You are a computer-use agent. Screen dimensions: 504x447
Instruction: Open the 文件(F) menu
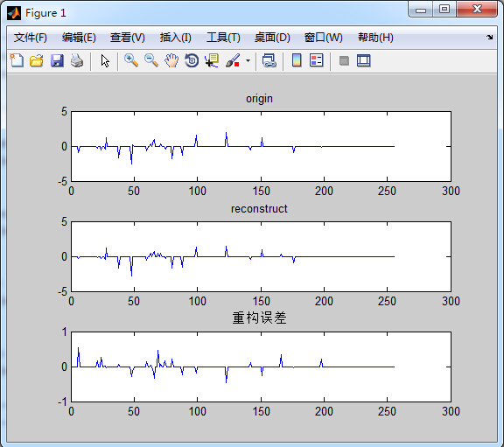[31, 38]
